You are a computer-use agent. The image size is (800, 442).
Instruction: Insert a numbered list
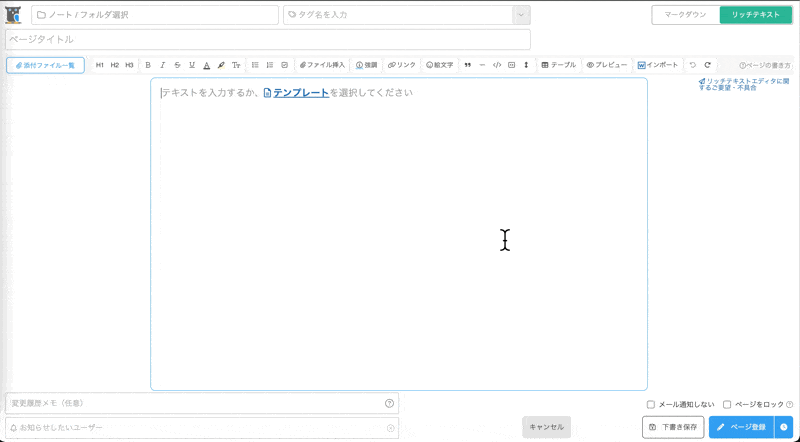tap(270, 65)
